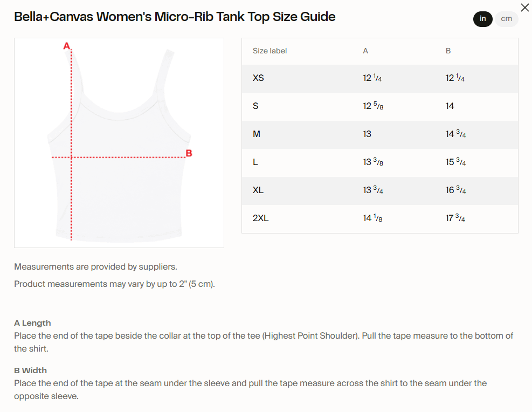532x412 pixels.
Task: Click the size guide title heading
Action: pos(175,17)
